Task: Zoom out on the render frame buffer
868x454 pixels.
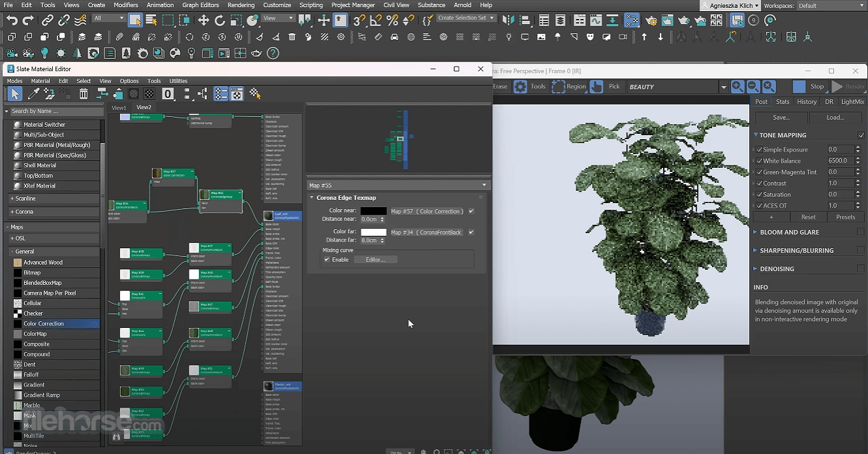Action: 753,86
